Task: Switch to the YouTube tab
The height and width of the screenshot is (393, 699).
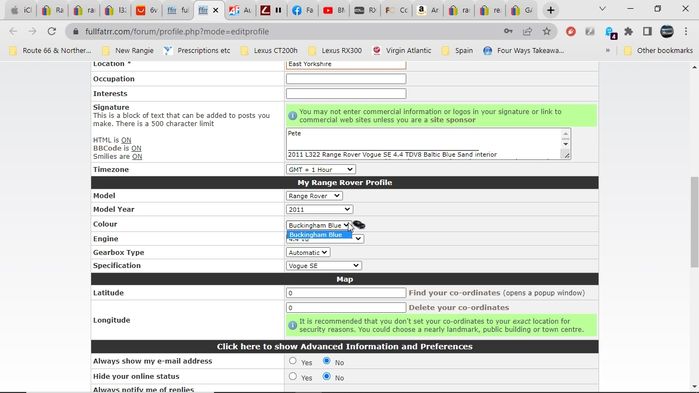Action: pos(334,10)
